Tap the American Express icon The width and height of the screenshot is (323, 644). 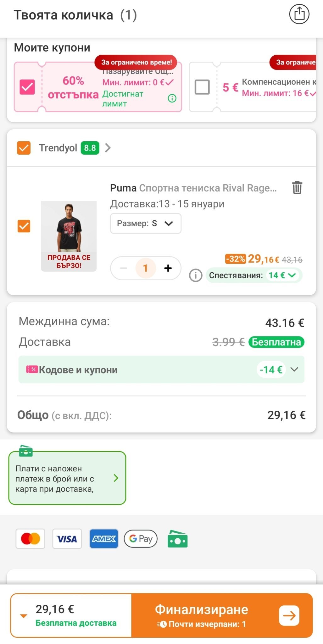click(104, 539)
